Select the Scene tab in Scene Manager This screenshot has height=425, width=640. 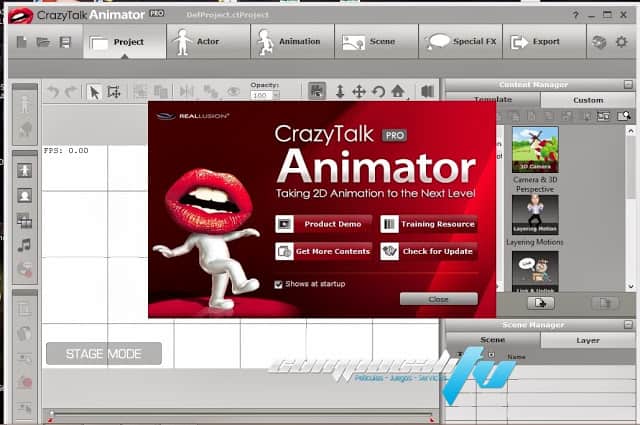click(493, 340)
